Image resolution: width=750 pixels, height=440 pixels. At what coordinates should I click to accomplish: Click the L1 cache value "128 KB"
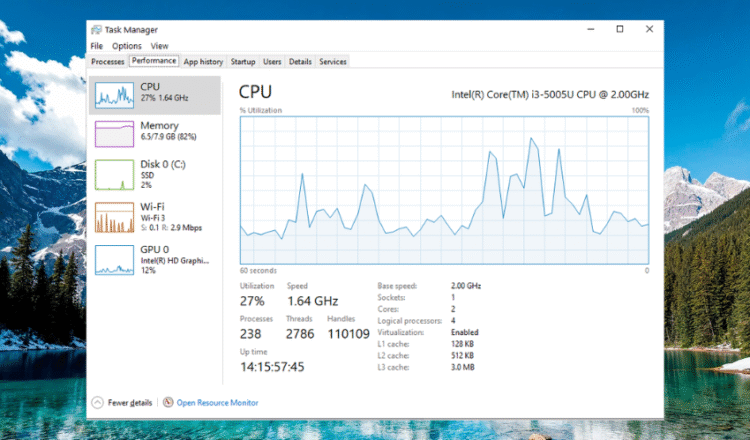[462, 344]
